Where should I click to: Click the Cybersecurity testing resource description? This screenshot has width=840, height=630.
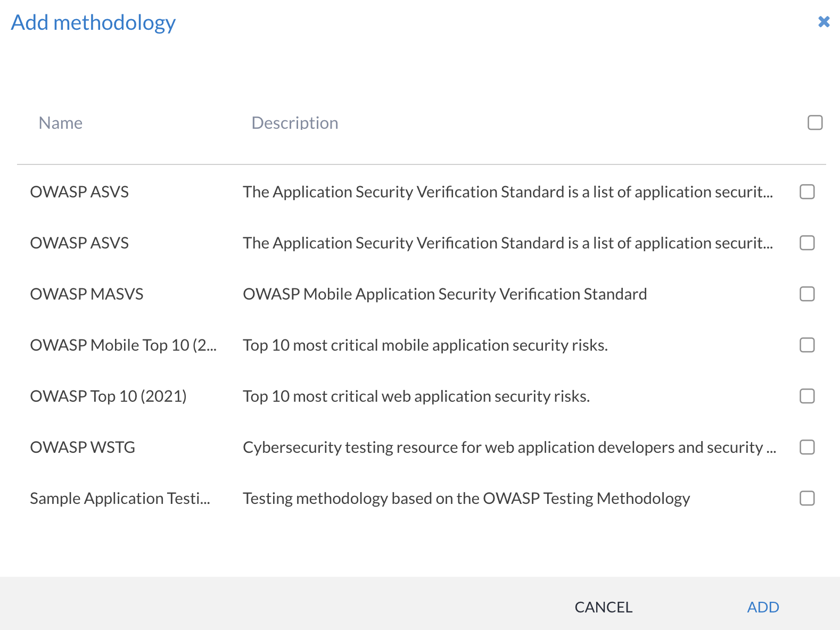(x=509, y=447)
